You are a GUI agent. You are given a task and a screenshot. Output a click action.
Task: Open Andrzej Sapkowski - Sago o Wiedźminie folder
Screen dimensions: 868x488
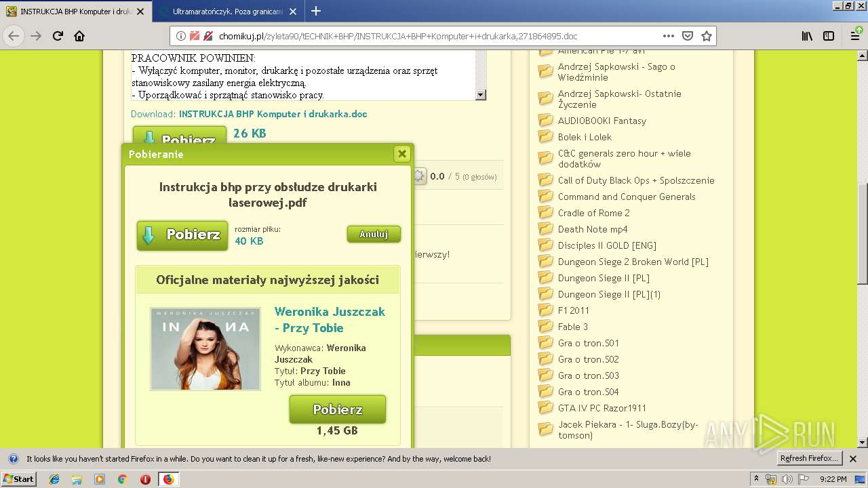616,72
